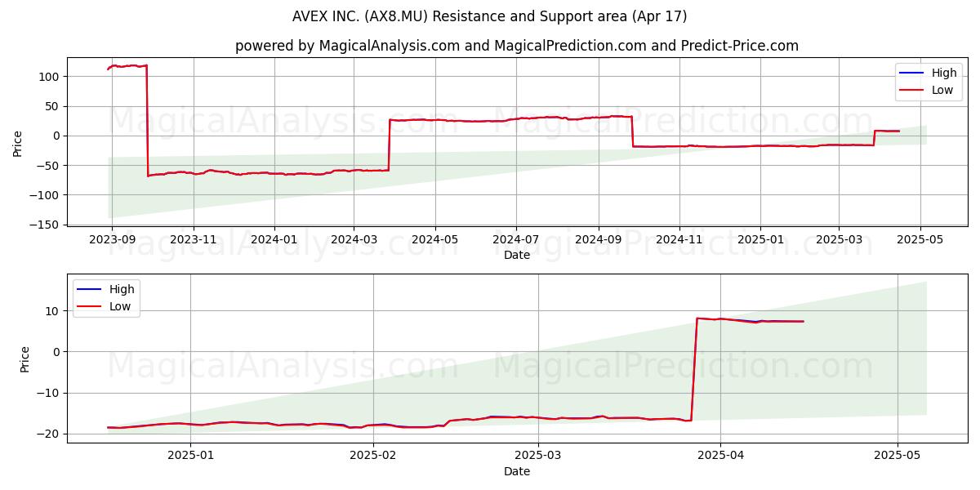Click the bottom chart 'Price' axis label
This screenshot has height=490, width=980.
(24, 359)
